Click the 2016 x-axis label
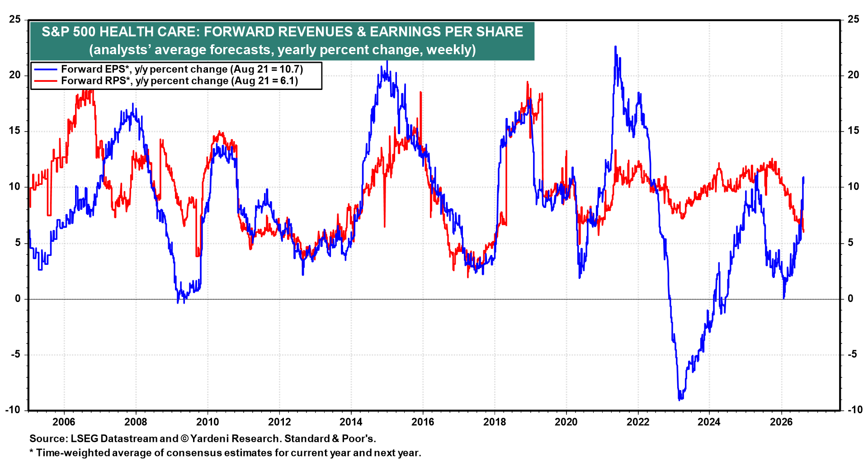 pyautogui.click(x=423, y=422)
